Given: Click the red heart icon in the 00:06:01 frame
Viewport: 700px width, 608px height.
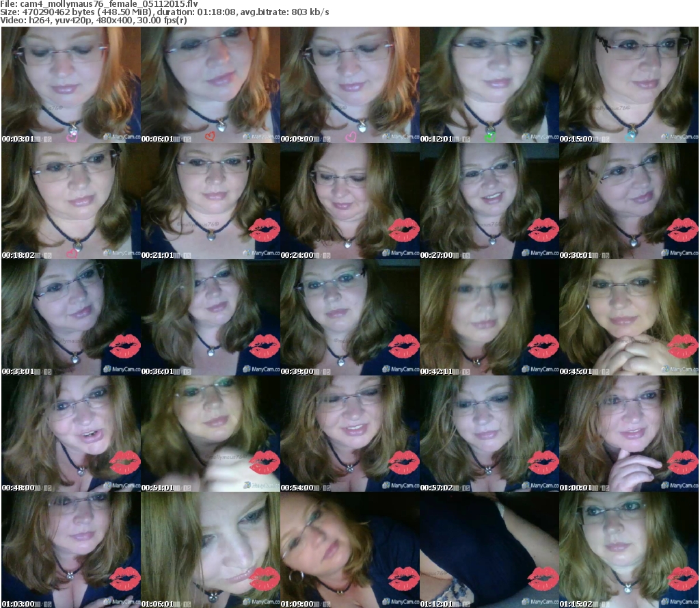Looking at the screenshot, I should (210, 136).
